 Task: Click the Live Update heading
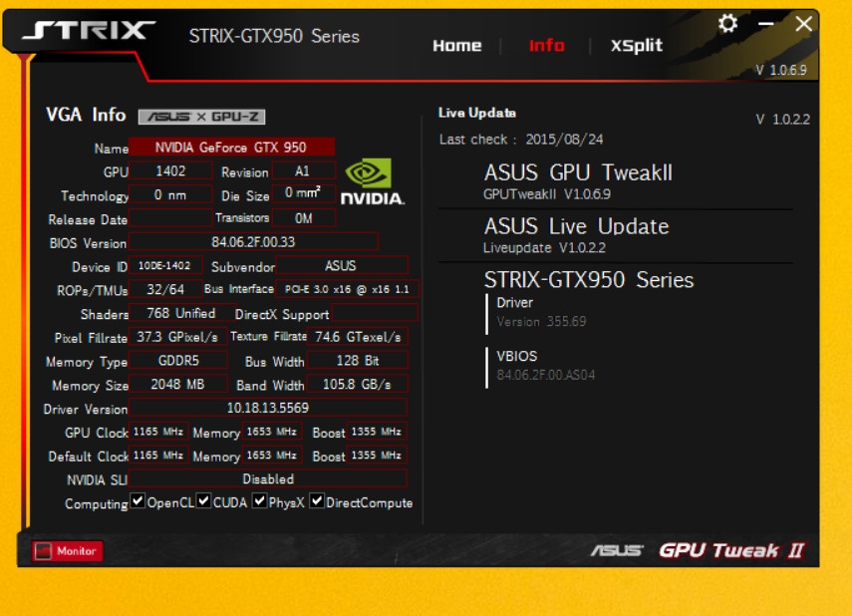pos(477,113)
